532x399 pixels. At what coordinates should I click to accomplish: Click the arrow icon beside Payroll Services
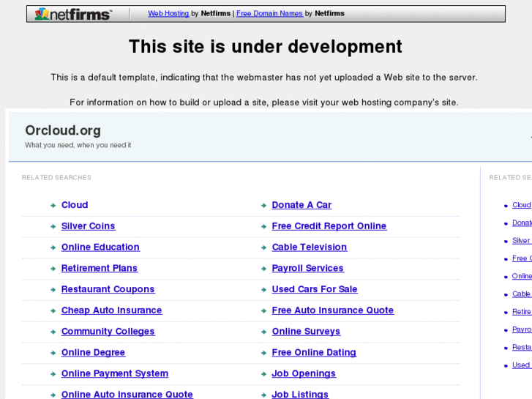click(x=263, y=269)
